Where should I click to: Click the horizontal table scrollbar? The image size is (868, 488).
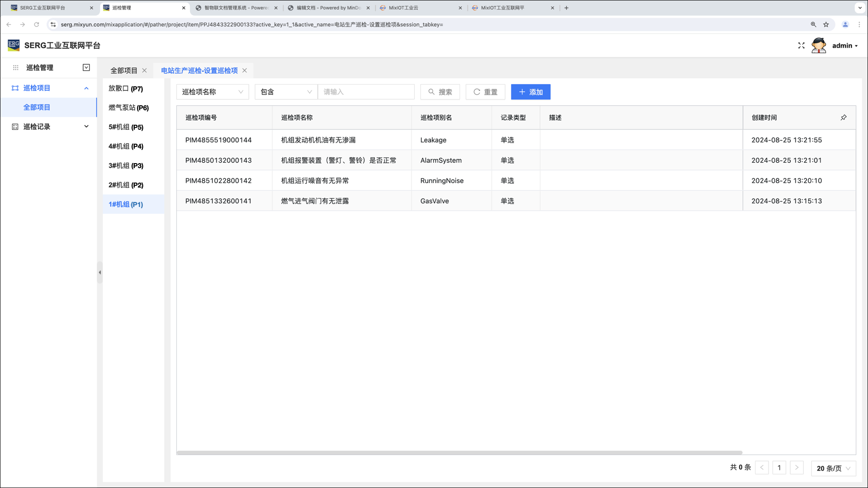tap(459, 452)
